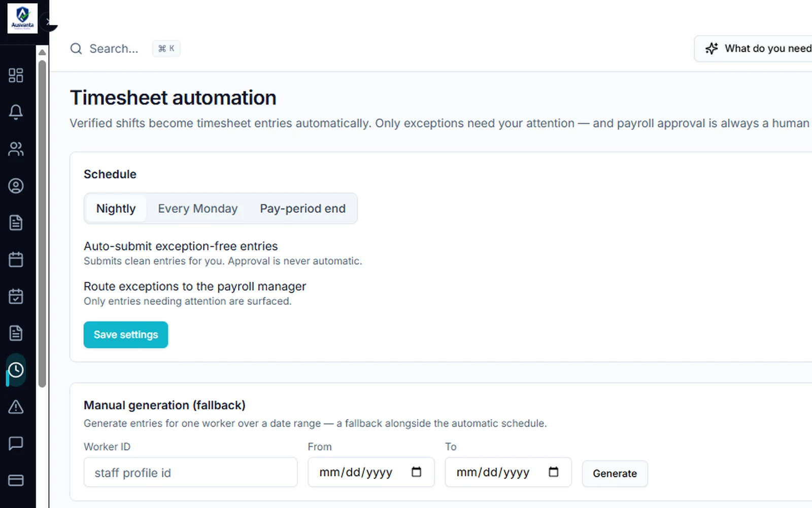Click the 'Schedule' section heading
The image size is (812, 508).
110,174
